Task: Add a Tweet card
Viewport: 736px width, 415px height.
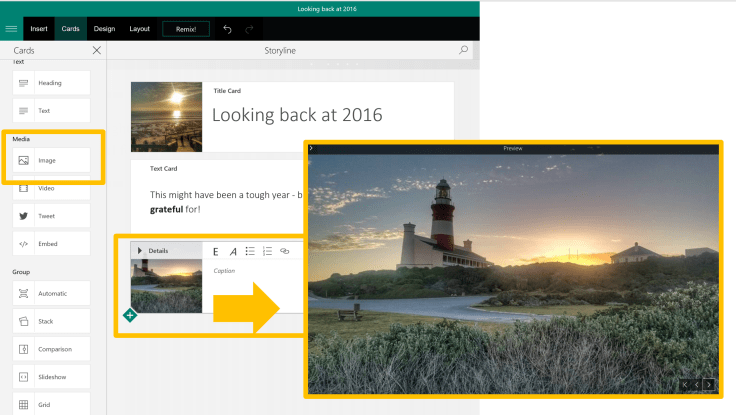Action: pyautogui.click(x=52, y=216)
